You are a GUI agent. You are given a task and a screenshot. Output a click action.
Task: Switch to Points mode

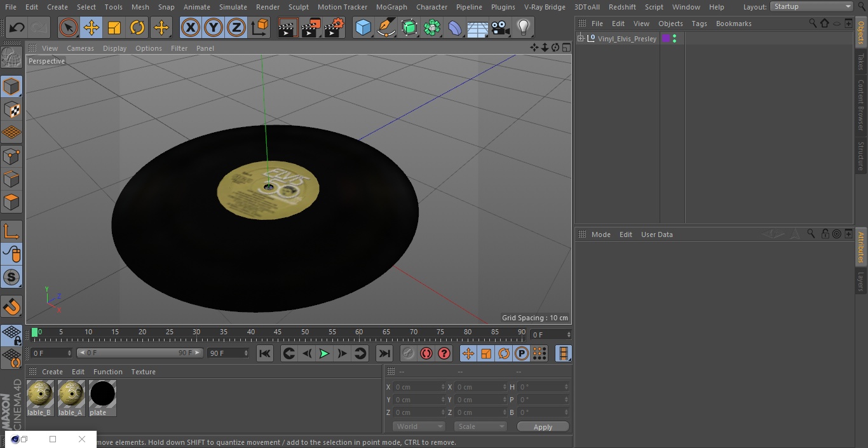pyautogui.click(x=11, y=156)
